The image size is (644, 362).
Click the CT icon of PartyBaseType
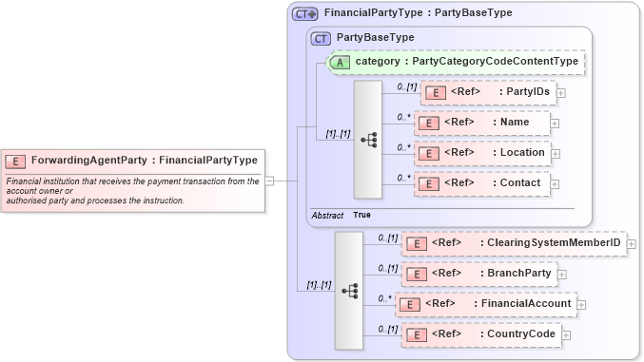click(321, 39)
